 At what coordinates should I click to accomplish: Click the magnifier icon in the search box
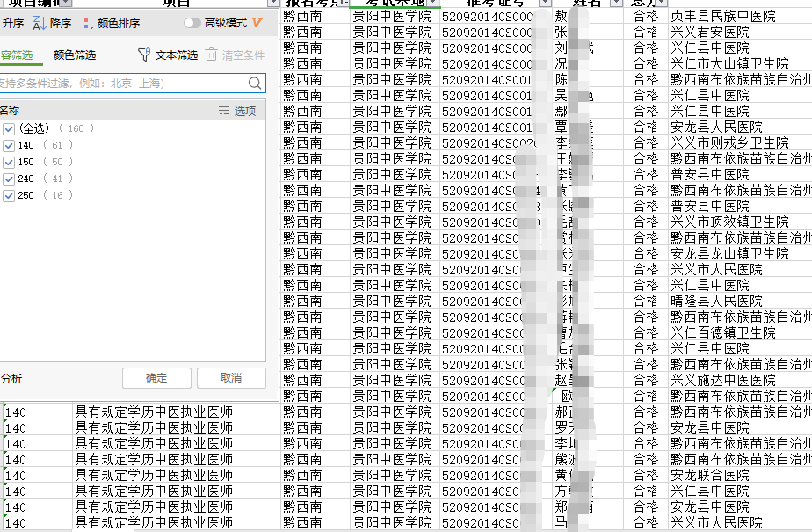point(254,84)
